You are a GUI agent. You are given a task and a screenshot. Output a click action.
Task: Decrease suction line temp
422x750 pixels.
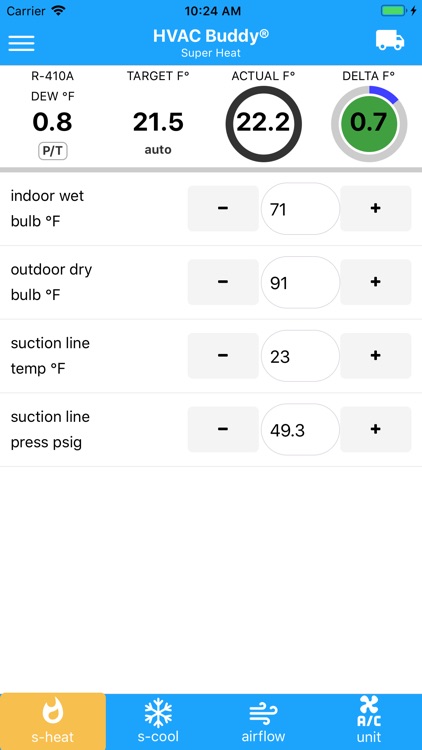pos(223,356)
